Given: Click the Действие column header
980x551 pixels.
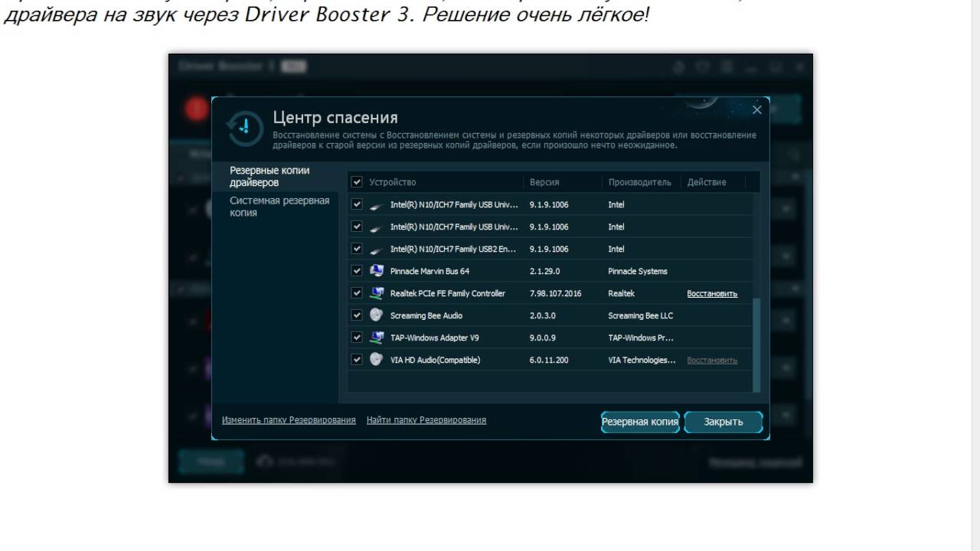Looking at the screenshot, I should tap(706, 182).
